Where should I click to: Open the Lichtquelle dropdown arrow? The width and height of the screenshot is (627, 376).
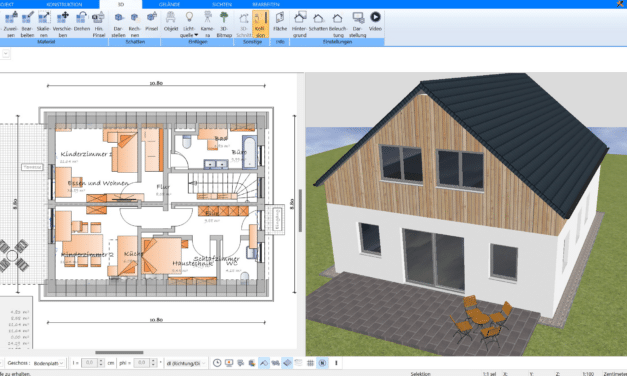(x=196, y=35)
